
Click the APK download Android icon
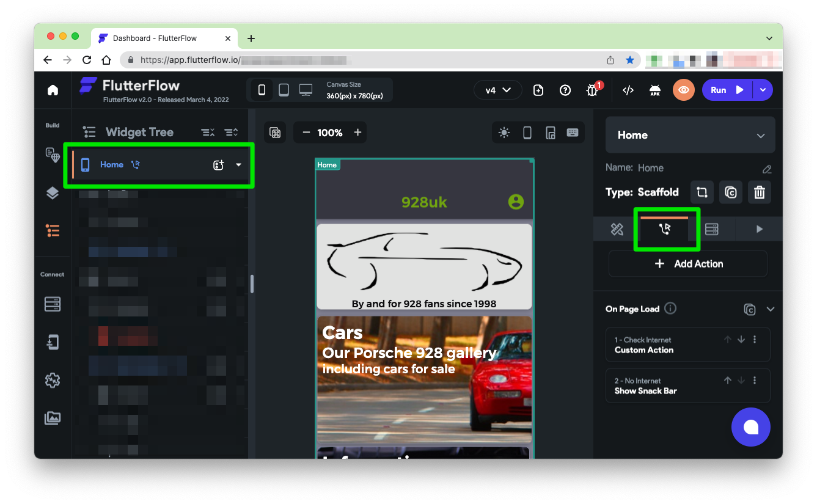(x=654, y=90)
